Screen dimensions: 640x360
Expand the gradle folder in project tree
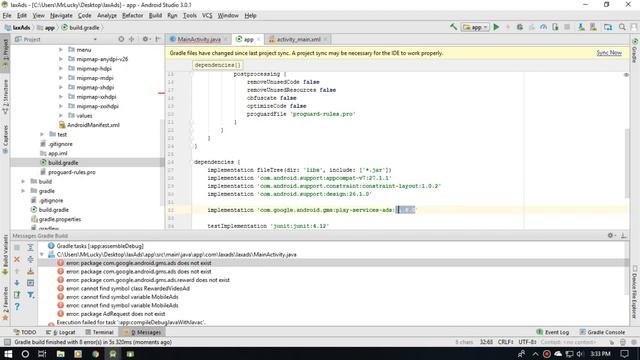(23, 191)
